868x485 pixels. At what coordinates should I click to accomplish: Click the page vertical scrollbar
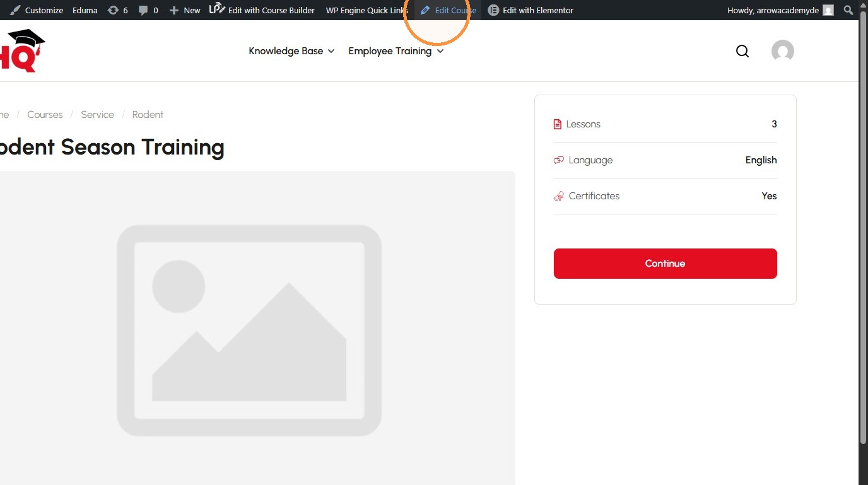(x=863, y=233)
